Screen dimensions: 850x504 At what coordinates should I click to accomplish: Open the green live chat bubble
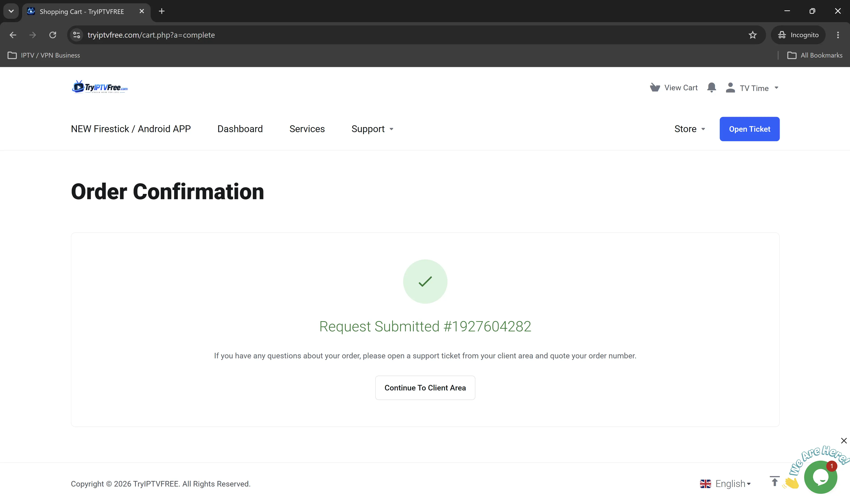tap(821, 477)
